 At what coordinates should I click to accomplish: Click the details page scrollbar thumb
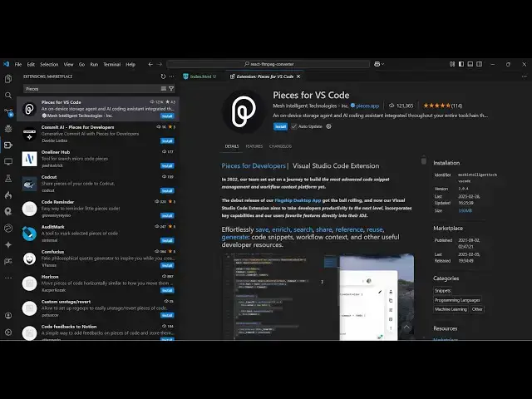click(423, 160)
